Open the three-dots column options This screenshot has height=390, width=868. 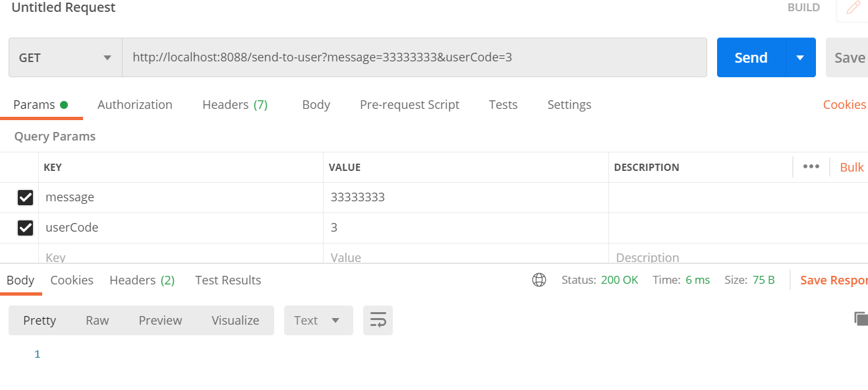click(811, 166)
